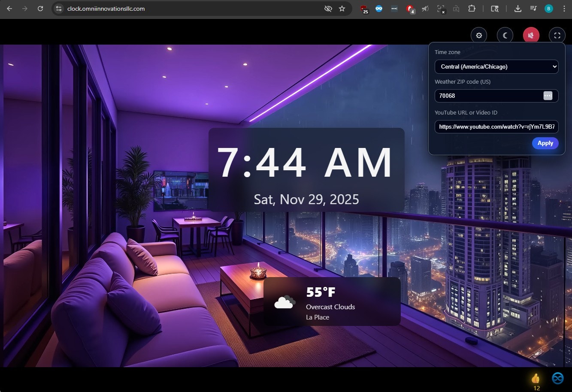The width and height of the screenshot is (572, 392).
Task: Enter fullscreen with the expand icon
Action: [x=557, y=35]
